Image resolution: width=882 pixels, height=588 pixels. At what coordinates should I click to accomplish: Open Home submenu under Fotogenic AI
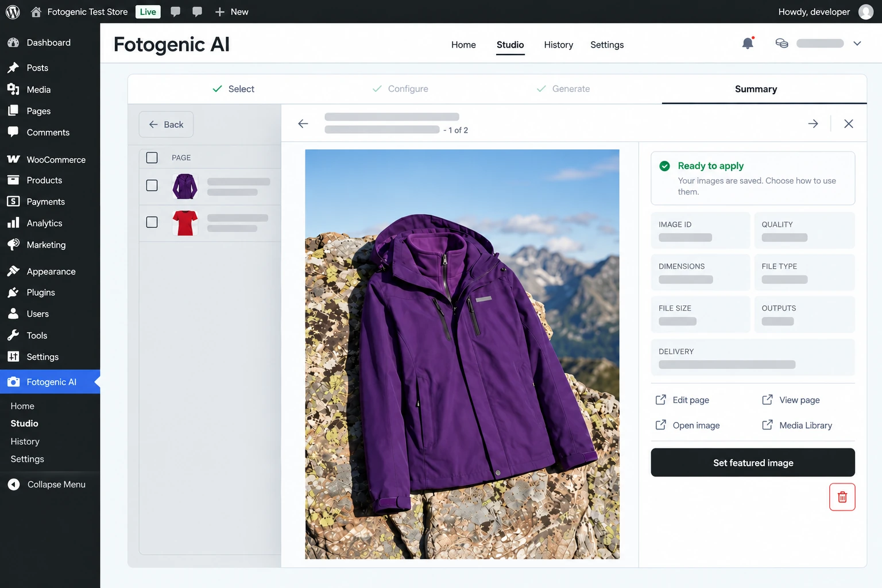pyautogui.click(x=22, y=405)
